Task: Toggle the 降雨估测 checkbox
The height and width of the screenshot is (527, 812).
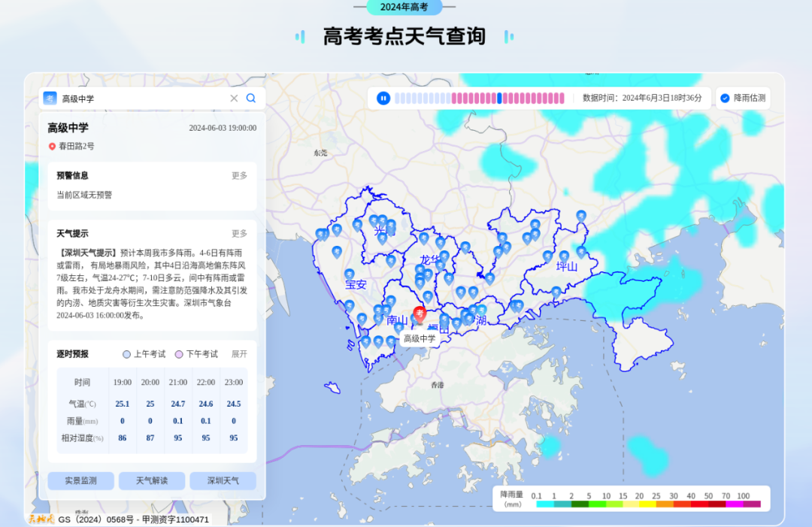Action: tap(725, 98)
